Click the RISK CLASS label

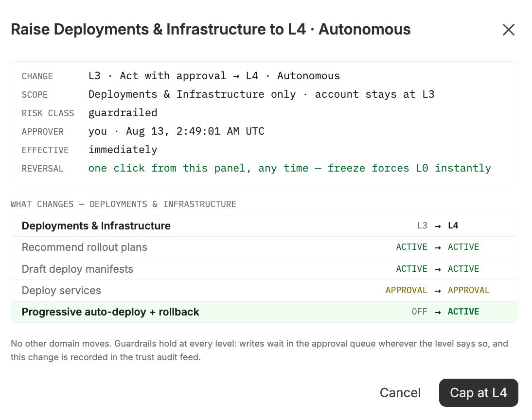[x=48, y=113]
